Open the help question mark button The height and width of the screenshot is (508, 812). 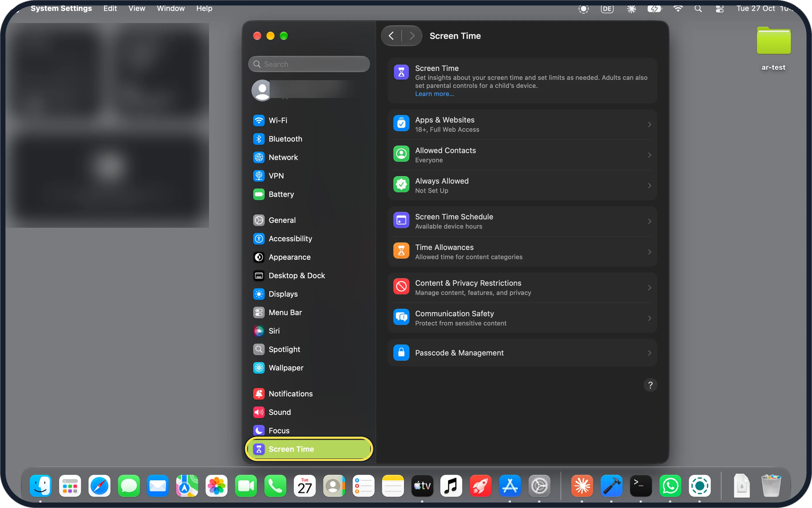(x=650, y=385)
